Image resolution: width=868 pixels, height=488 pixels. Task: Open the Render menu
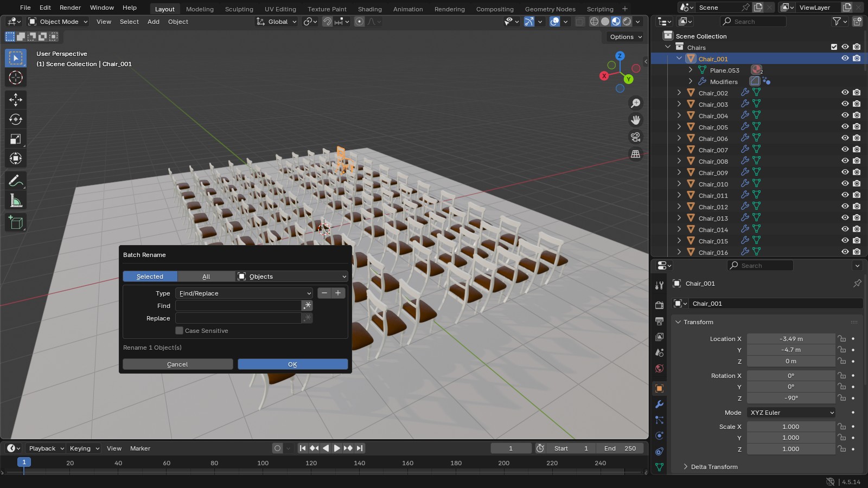[70, 8]
